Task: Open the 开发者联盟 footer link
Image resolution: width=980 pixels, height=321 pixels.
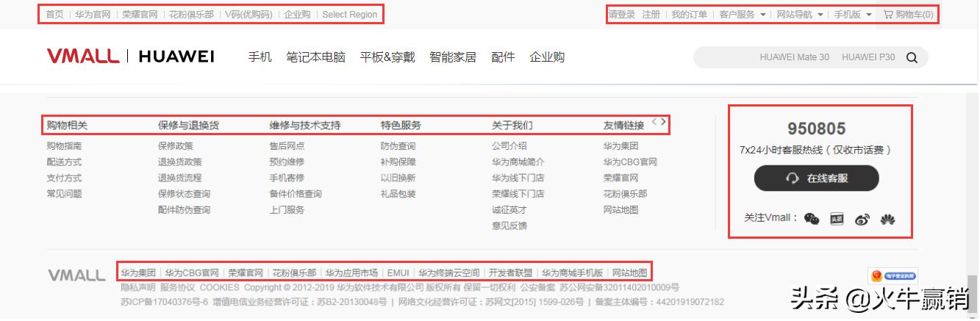Action: (x=511, y=273)
